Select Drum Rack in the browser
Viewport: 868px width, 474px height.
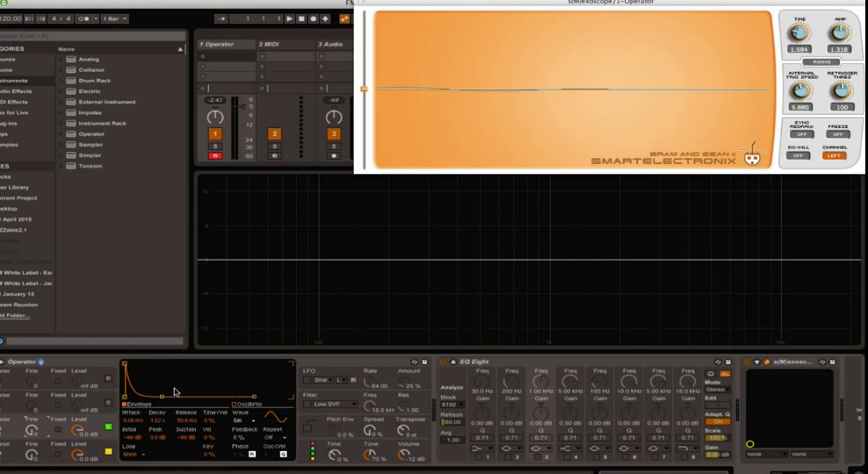94,81
